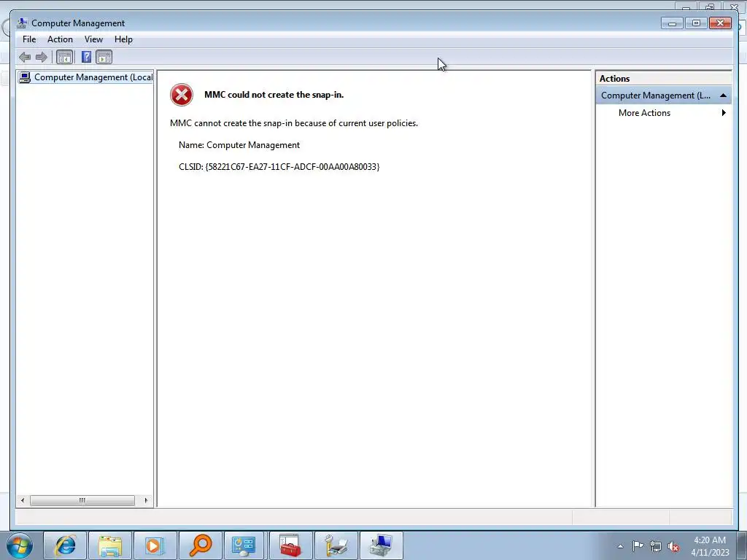Expand the More Actions submenu arrow
The image size is (747, 560).
click(x=724, y=113)
